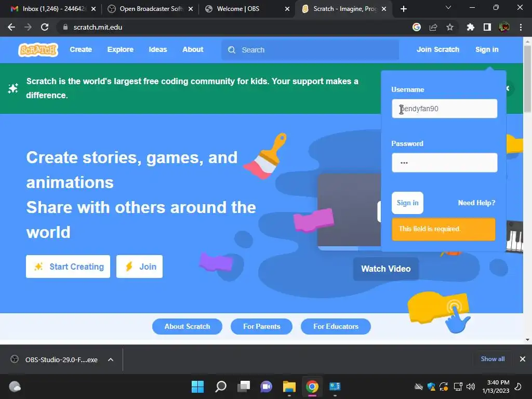Share this page icon

(433, 27)
